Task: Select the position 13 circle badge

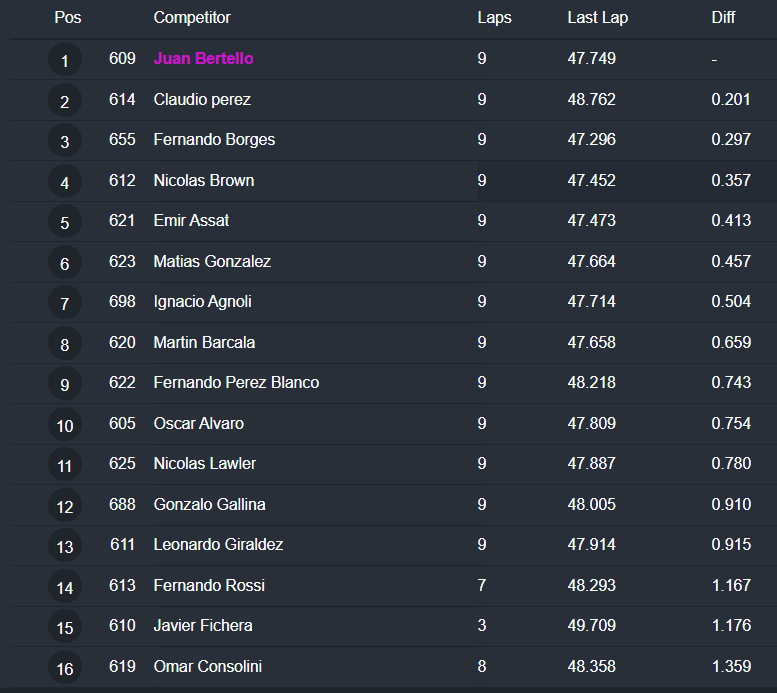Action: point(65,546)
